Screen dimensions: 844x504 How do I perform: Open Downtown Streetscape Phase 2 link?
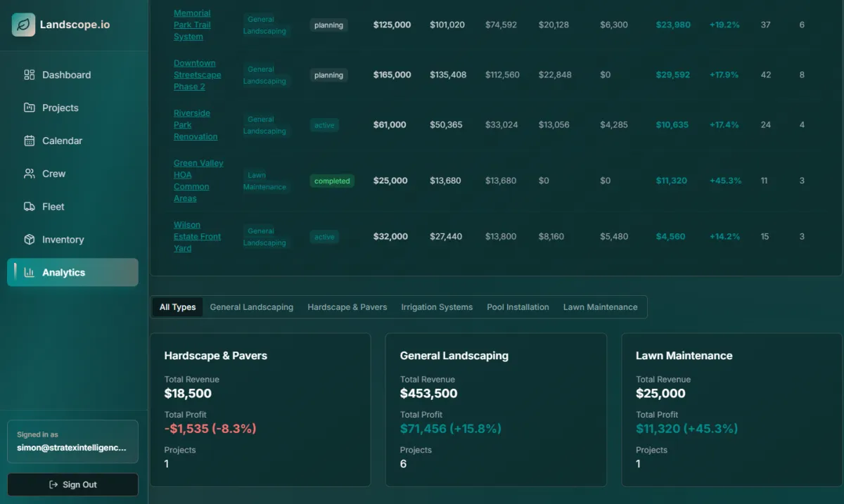click(x=197, y=75)
